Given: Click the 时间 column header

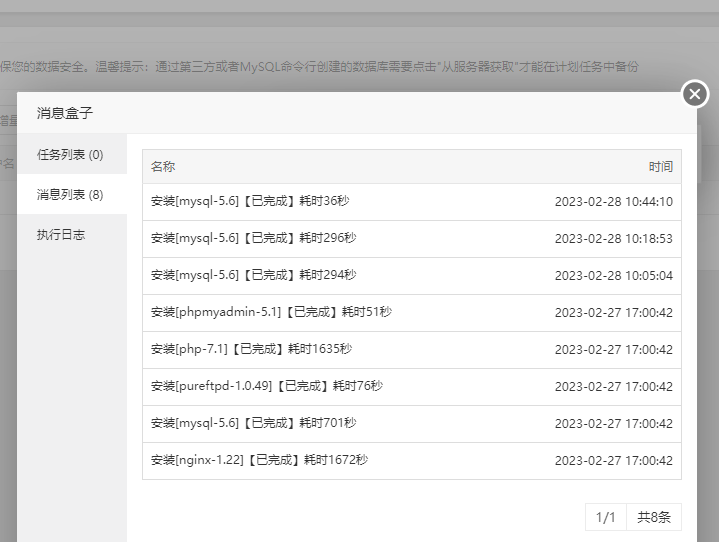Looking at the screenshot, I should (x=660, y=166).
